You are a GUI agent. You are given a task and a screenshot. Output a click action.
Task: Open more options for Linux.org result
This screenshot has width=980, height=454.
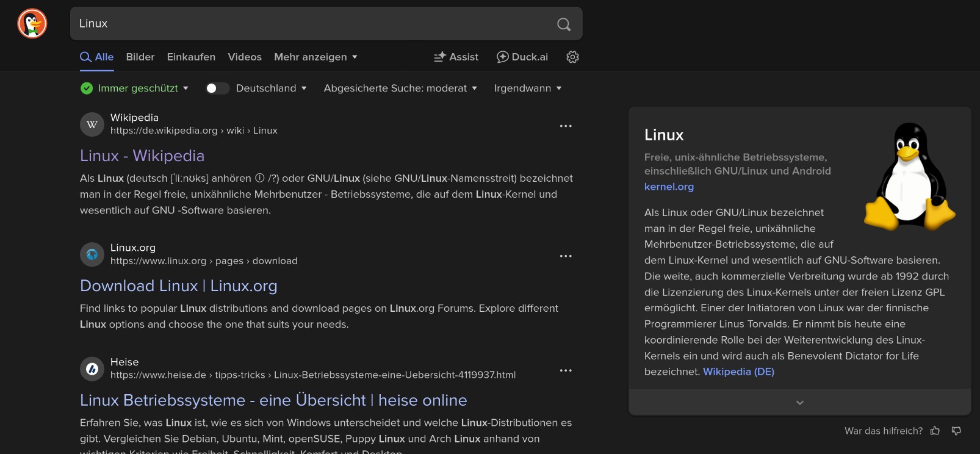(566, 256)
